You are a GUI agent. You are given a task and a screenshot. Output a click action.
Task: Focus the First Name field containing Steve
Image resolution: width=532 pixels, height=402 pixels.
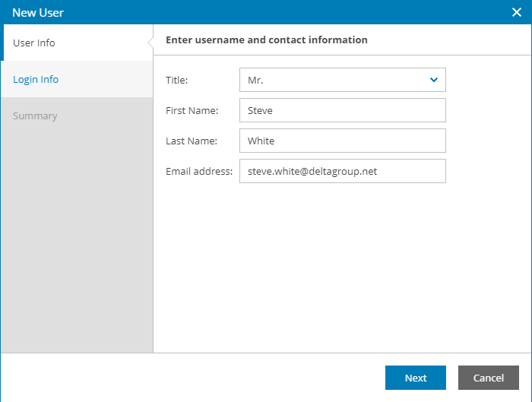(342, 110)
